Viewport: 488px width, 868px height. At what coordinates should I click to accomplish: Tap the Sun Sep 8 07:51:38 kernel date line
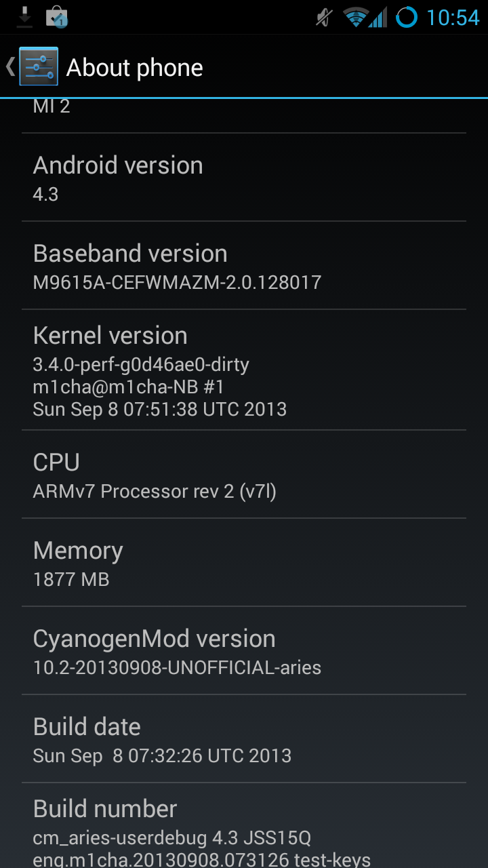click(x=160, y=410)
